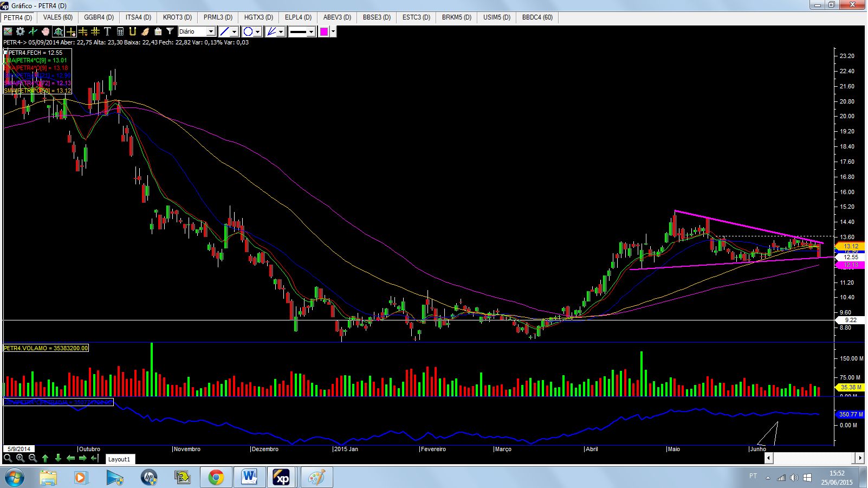The height and width of the screenshot is (488, 868).
Task: Open the buy/sell bag icon
Action: pos(158,31)
